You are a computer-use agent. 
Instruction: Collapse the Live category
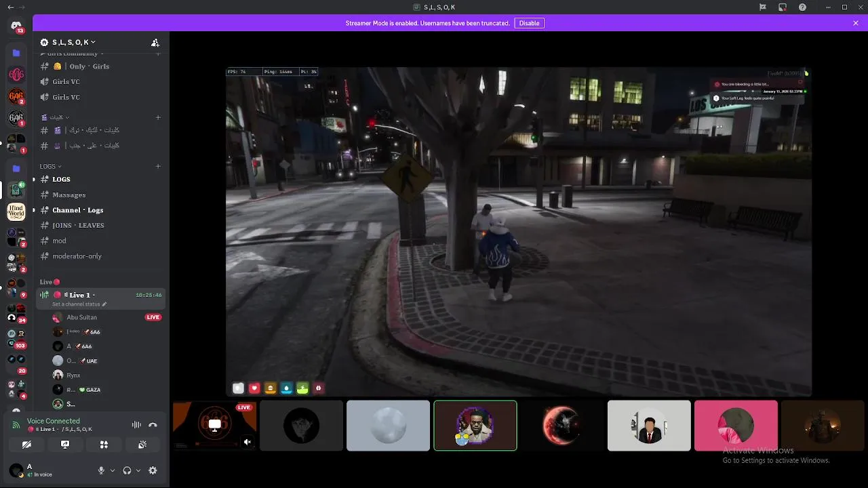(x=50, y=282)
